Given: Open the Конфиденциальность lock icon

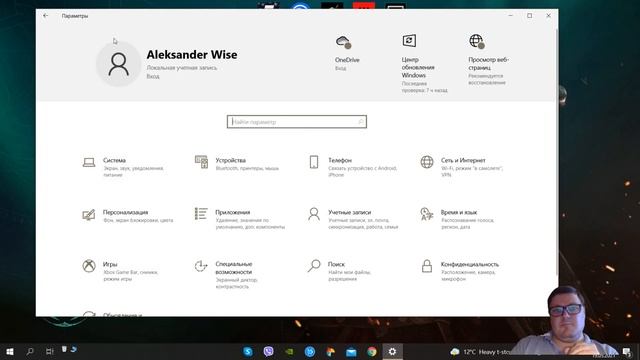Looking at the screenshot, I should pyautogui.click(x=427, y=266).
